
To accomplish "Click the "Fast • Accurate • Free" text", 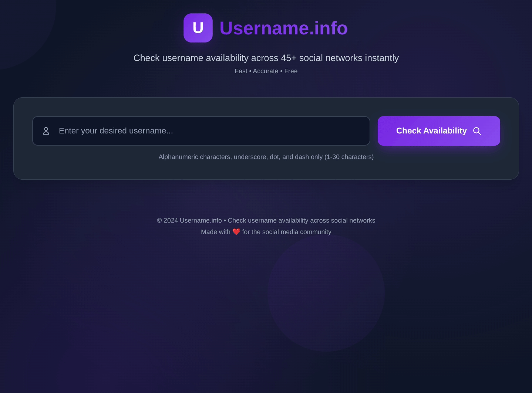I will (266, 71).
